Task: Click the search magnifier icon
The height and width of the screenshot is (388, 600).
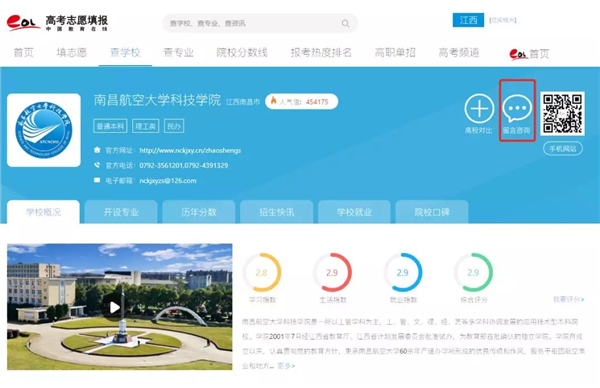Action: (345, 23)
